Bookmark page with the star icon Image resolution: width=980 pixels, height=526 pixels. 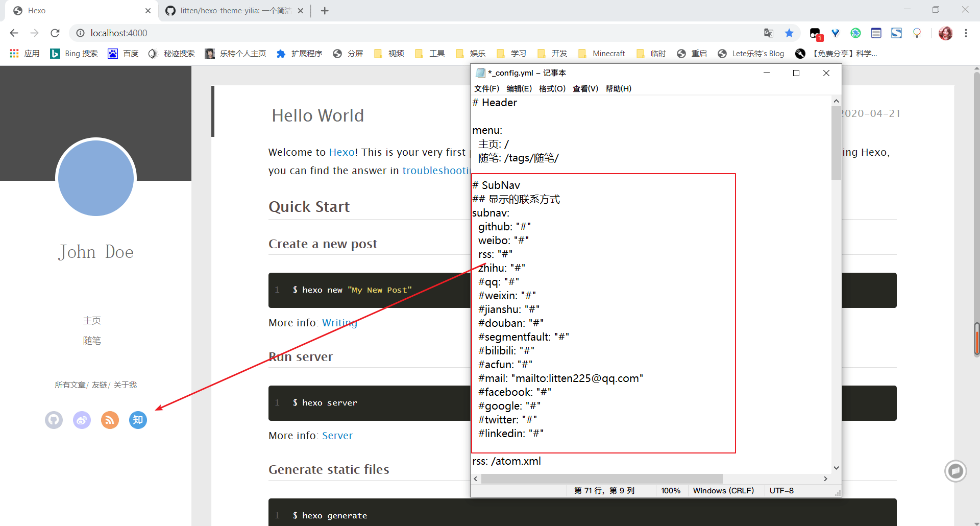789,33
